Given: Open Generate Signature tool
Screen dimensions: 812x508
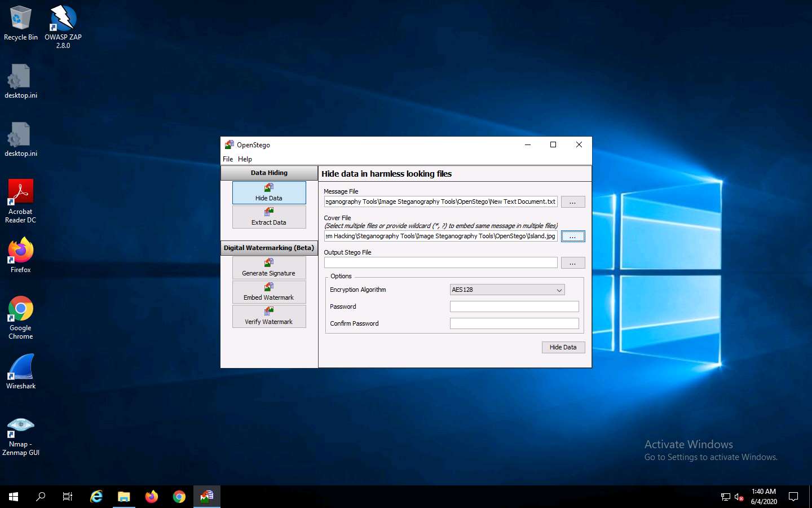Looking at the screenshot, I should pos(269,268).
